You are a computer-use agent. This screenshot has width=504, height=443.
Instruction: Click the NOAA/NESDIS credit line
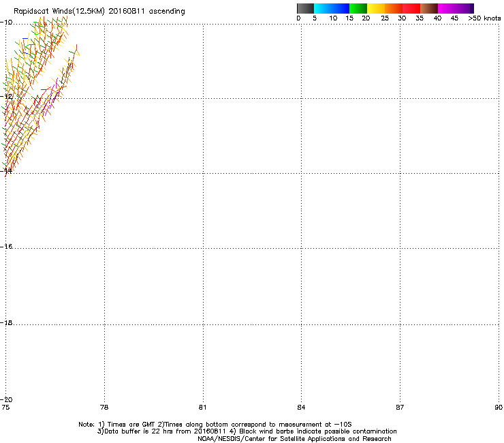294,439
